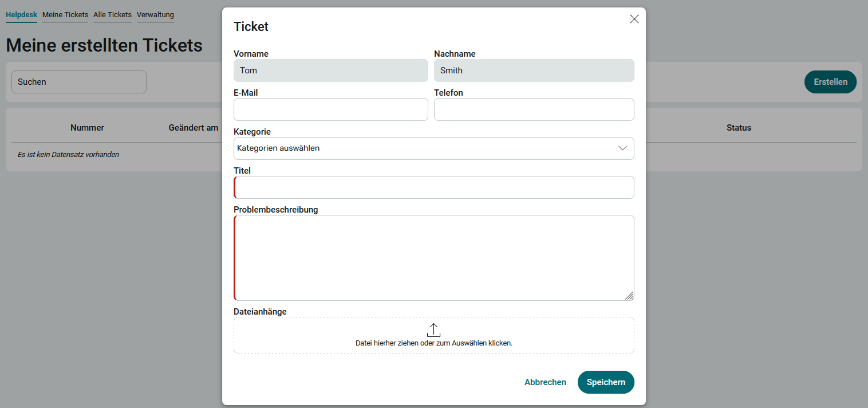The height and width of the screenshot is (408, 868).
Task: Click the Suchen search field
Action: coord(79,82)
